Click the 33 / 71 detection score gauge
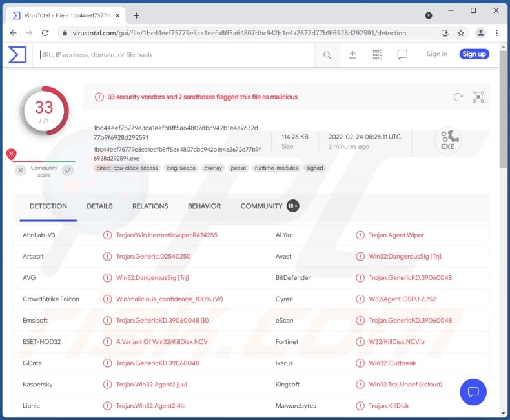The width and height of the screenshot is (510, 420). point(45,111)
